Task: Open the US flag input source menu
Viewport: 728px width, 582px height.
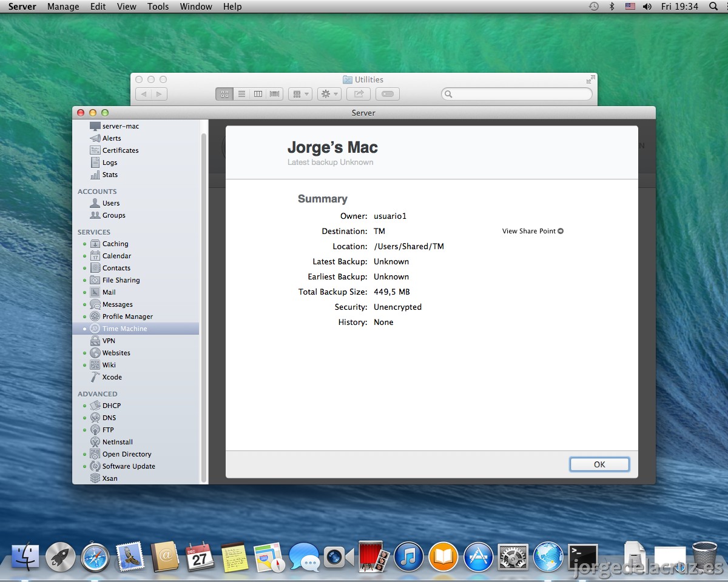Action: click(630, 7)
